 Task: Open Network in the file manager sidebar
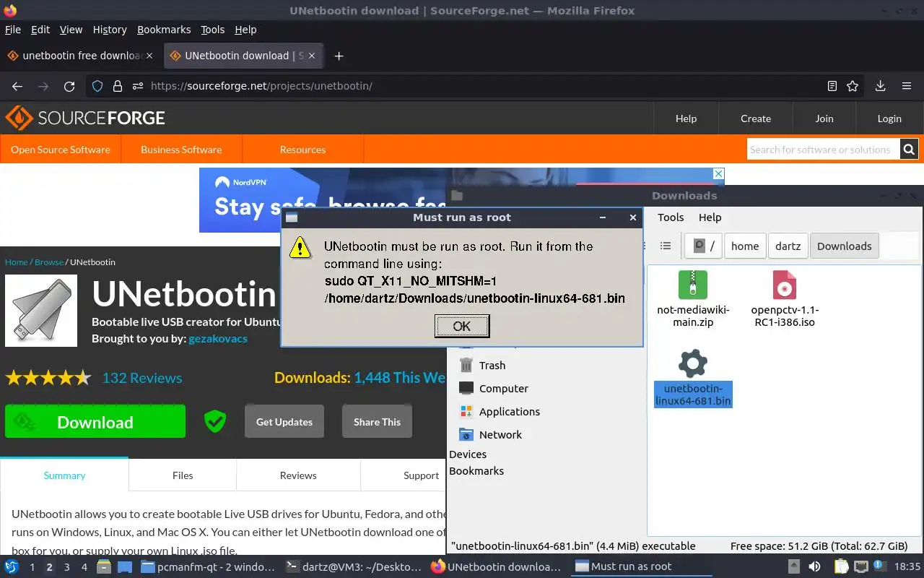tap(490, 435)
